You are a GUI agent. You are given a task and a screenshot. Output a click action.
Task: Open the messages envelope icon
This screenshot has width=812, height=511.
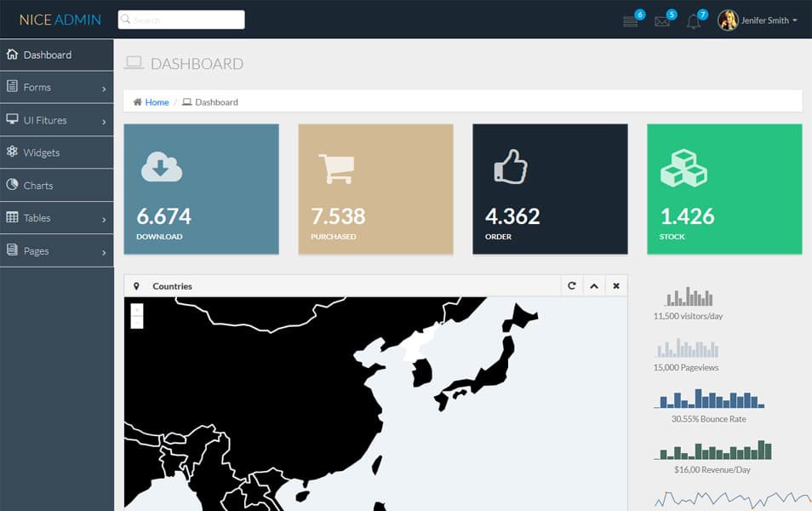click(x=663, y=20)
